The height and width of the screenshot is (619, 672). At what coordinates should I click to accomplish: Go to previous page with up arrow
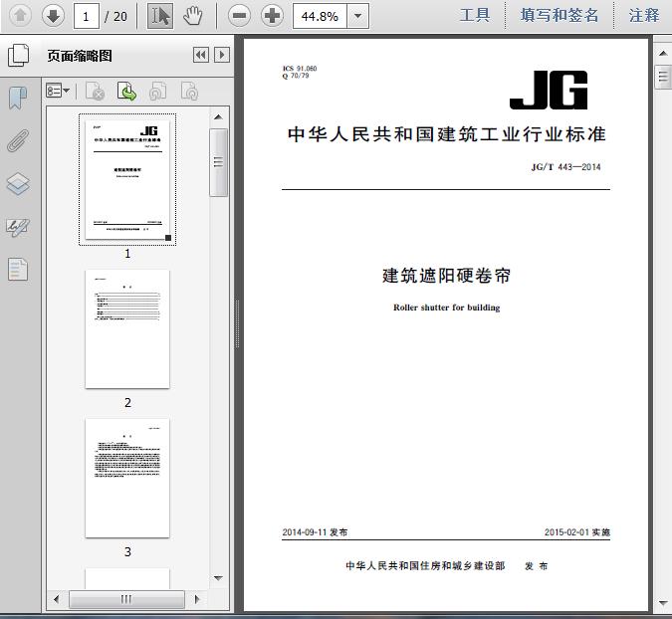click(x=20, y=15)
